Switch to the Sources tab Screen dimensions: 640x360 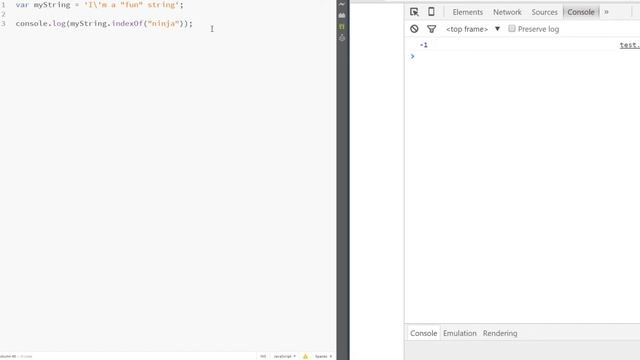(x=544, y=12)
